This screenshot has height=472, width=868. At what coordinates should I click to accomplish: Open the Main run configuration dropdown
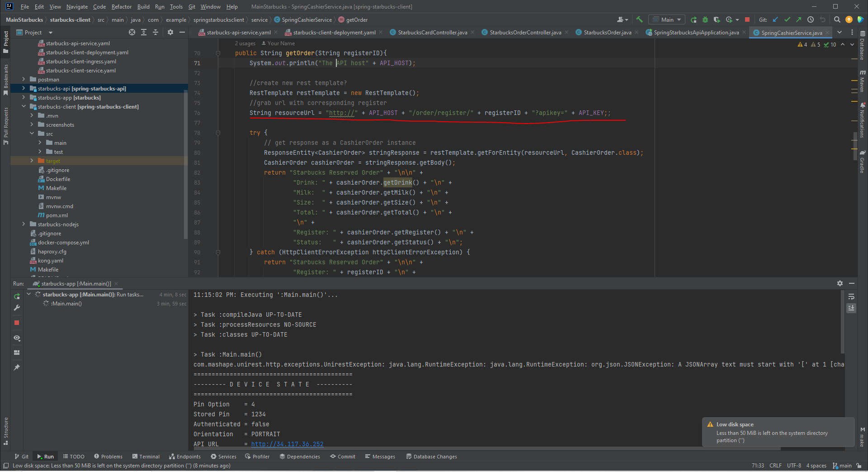click(667, 19)
